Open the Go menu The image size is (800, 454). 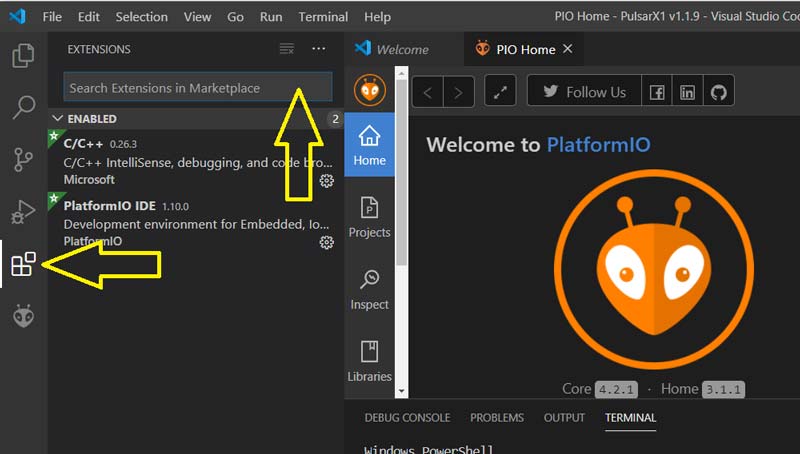tap(235, 17)
